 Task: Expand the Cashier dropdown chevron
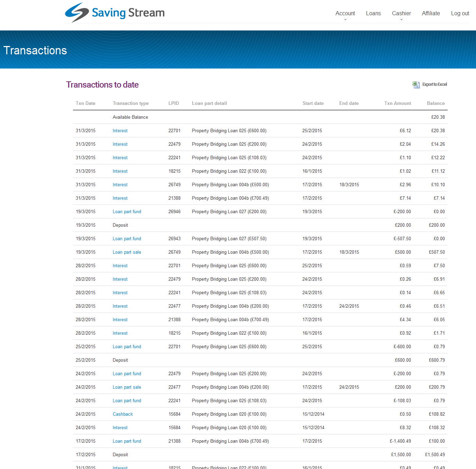tap(401, 19)
